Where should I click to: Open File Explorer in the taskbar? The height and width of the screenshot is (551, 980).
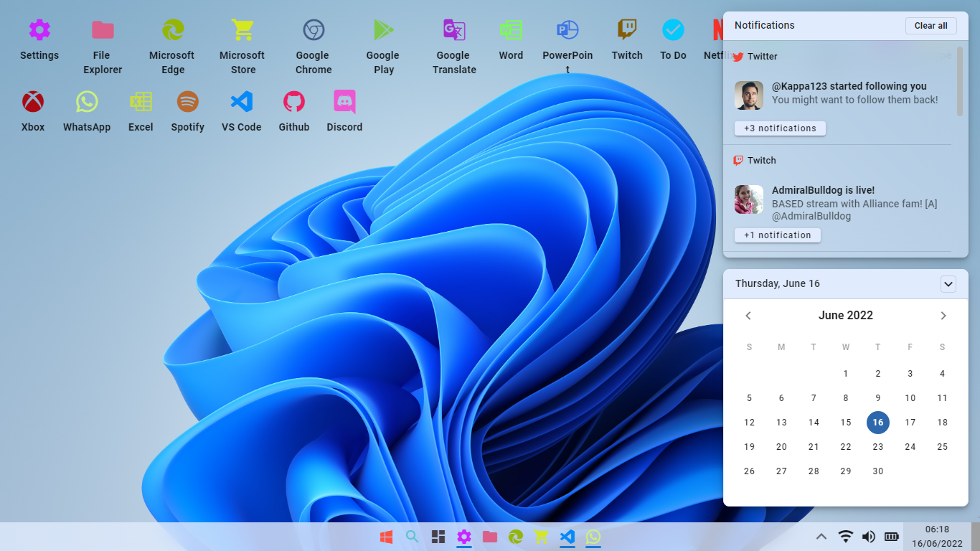(490, 537)
